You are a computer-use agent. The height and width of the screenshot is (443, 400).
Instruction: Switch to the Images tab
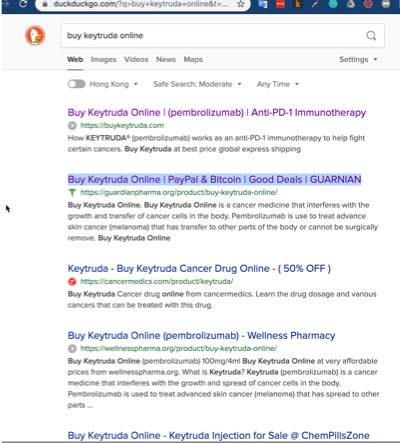pyautogui.click(x=104, y=59)
